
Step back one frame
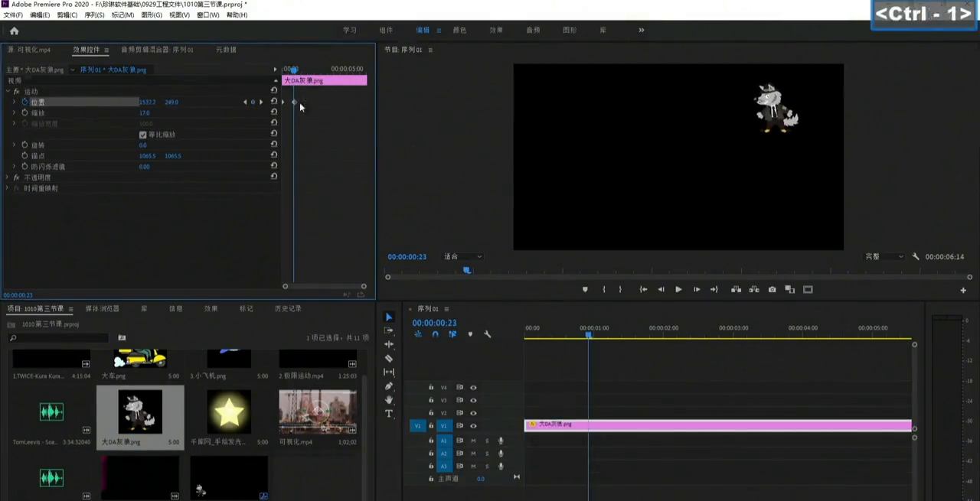[x=661, y=290]
